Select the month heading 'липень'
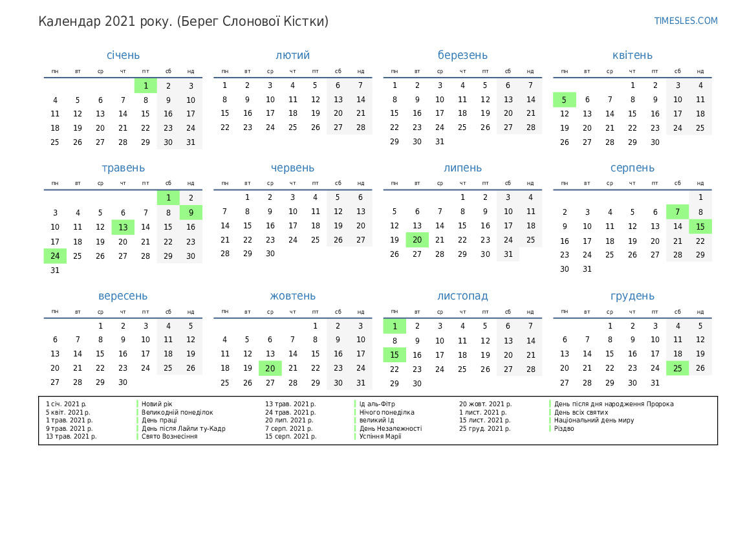Screen dimensions: 756x535 [462, 168]
